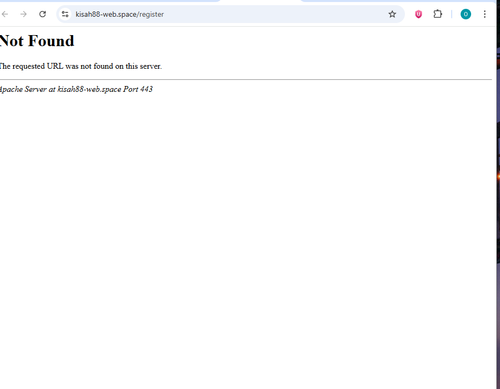Open the pink shield extension icon
This screenshot has width=500, height=389.
coord(418,14)
